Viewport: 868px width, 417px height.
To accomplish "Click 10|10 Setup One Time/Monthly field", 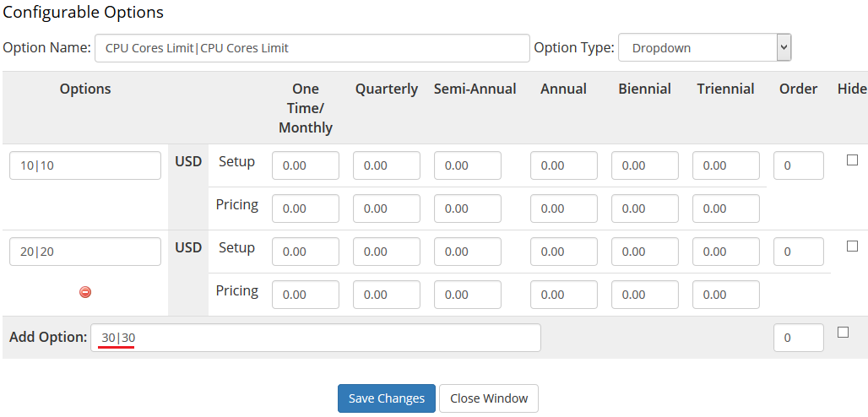I will [x=306, y=165].
